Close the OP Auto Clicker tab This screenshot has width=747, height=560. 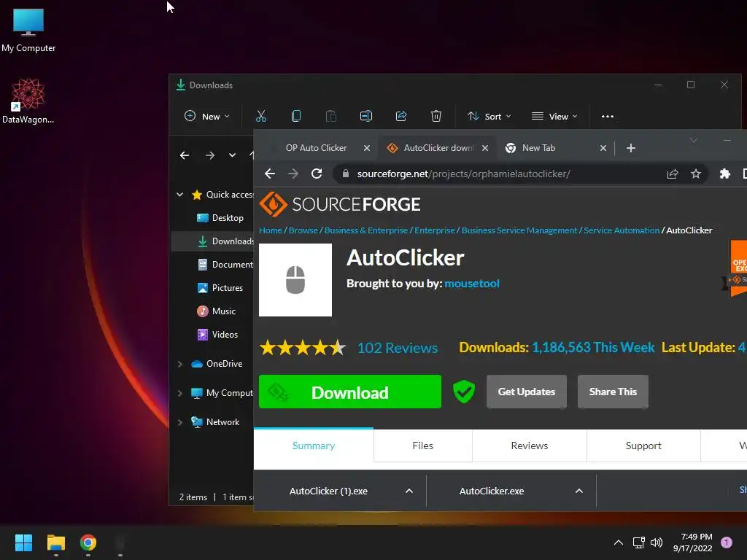pos(367,148)
